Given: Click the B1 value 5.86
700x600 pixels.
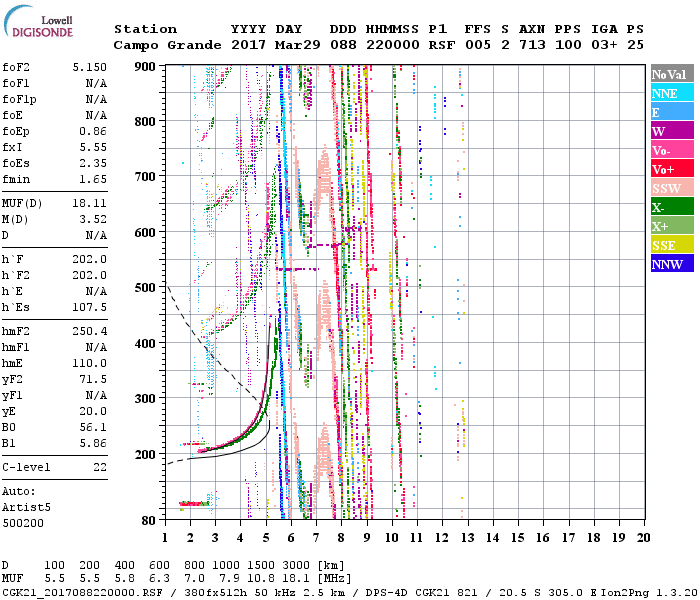Looking at the screenshot, I should 93,443.
